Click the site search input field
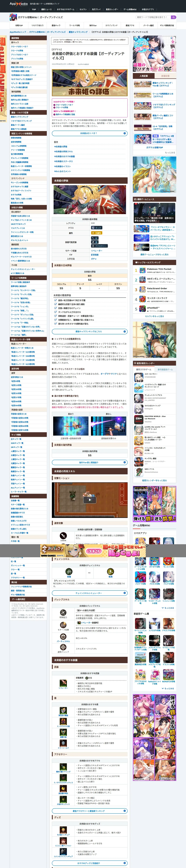The height and width of the screenshot is (868, 186). pos(153,17)
